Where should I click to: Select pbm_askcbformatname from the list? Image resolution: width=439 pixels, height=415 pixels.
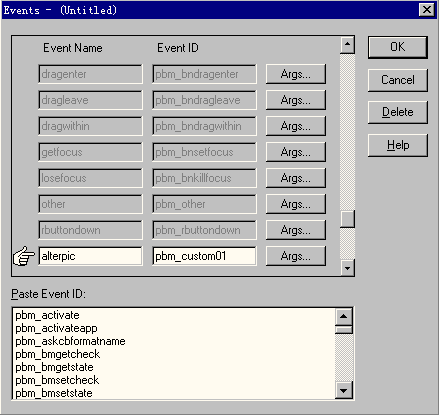pos(70,341)
